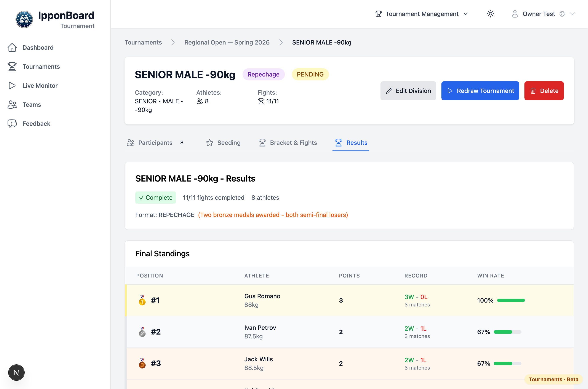This screenshot has height=389, width=588.
Task: Click Ivan Petrov's win rate progress bar
Action: point(507,332)
